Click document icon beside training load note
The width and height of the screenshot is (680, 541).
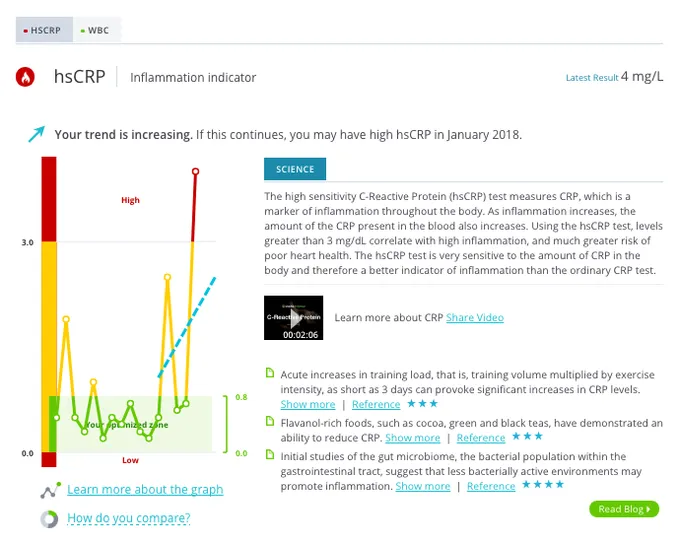coord(269,373)
